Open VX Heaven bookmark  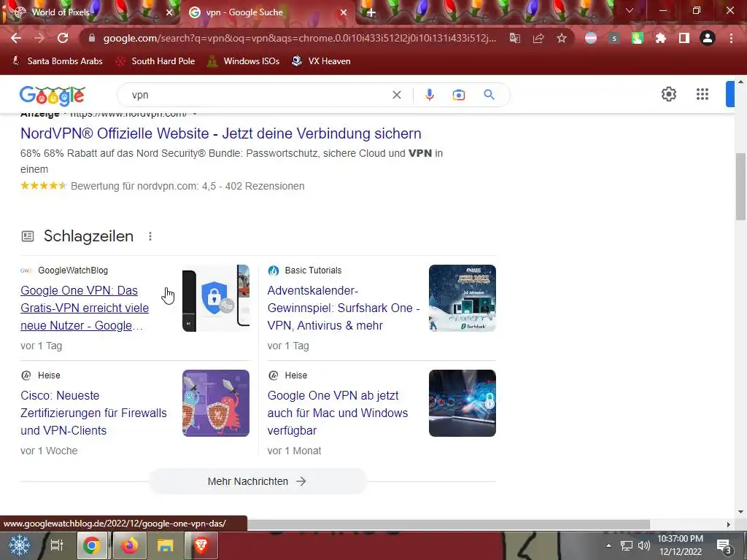[322, 61]
